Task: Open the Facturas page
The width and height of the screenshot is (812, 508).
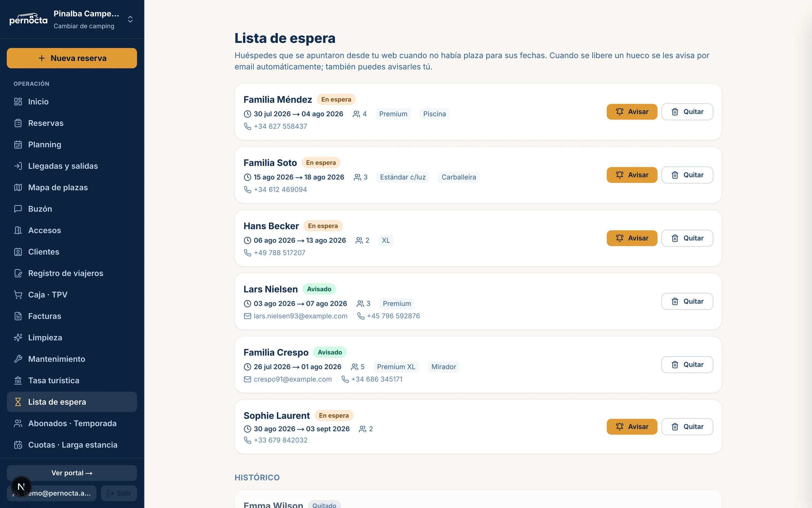Action: [x=72, y=316]
